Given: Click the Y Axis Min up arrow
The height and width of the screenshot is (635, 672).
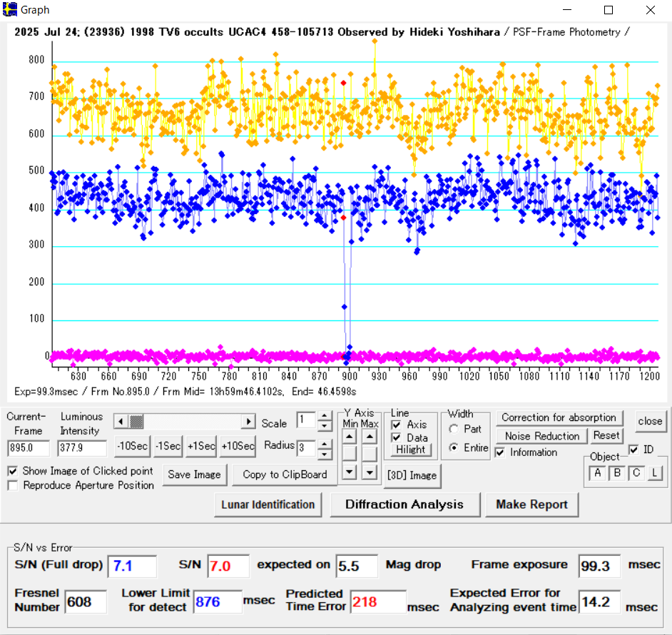Looking at the screenshot, I should 350,435.
